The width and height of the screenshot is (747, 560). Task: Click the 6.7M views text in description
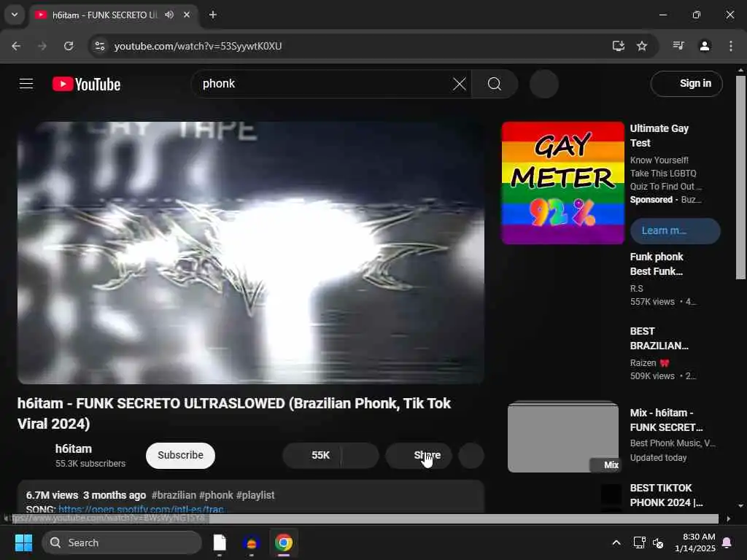click(52, 495)
